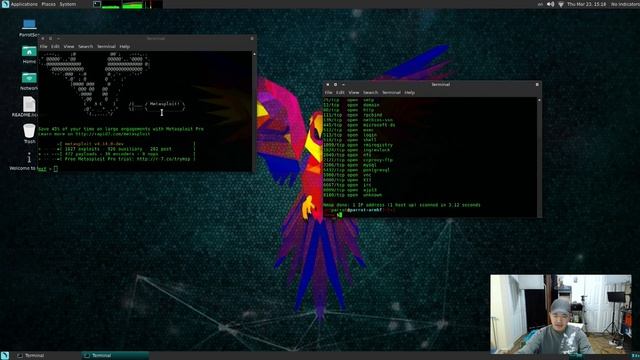Click the 'rmiregistry' line in nmap output
This screenshot has width=640, height=360.
click(358, 145)
